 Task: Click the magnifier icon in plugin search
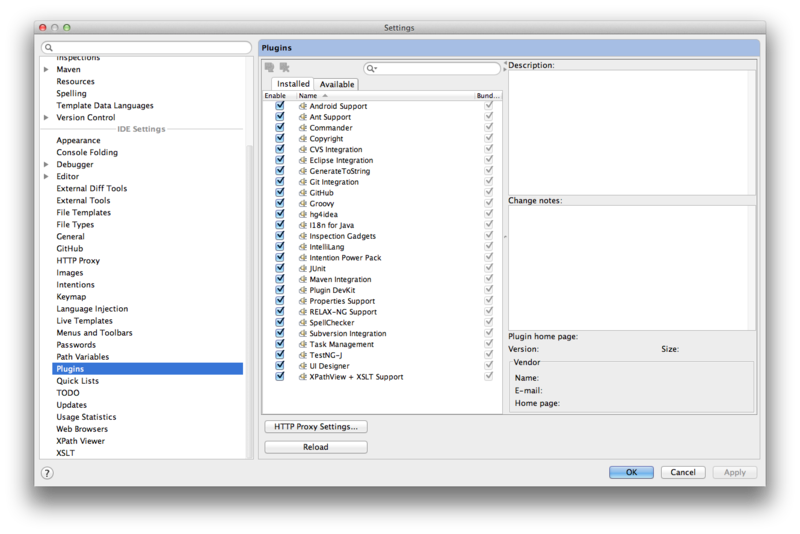point(371,68)
